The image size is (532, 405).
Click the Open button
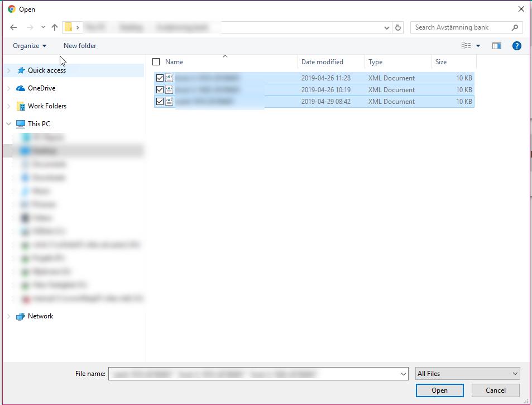(x=440, y=390)
